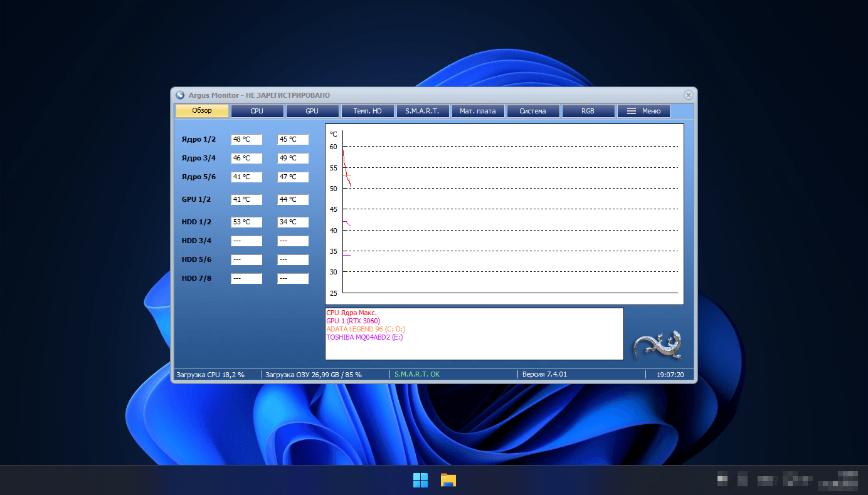Open the hamburger Меню button
This screenshot has height=495, width=868.
(643, 111)
